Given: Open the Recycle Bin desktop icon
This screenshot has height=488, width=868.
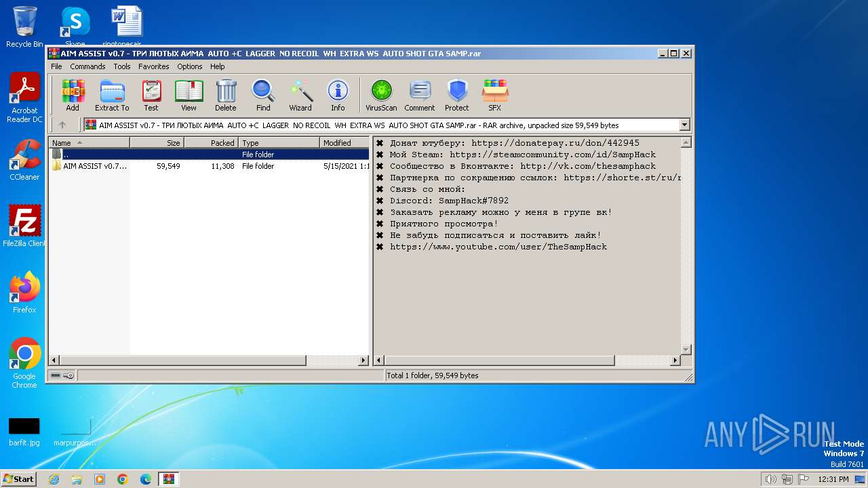Looking at the screenshot, I should pyautogui.click(x=24, y=27).
